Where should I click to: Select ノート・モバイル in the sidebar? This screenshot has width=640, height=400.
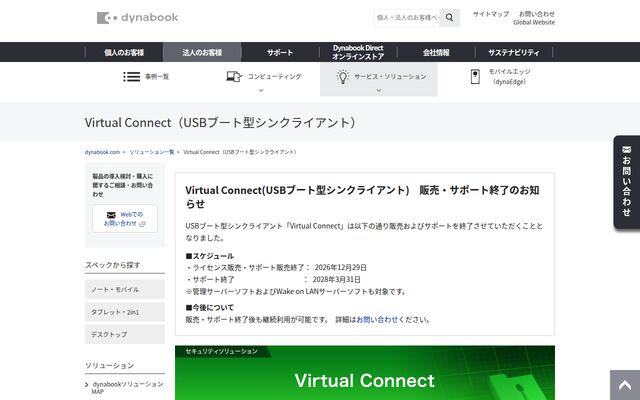tap(125, 289)
